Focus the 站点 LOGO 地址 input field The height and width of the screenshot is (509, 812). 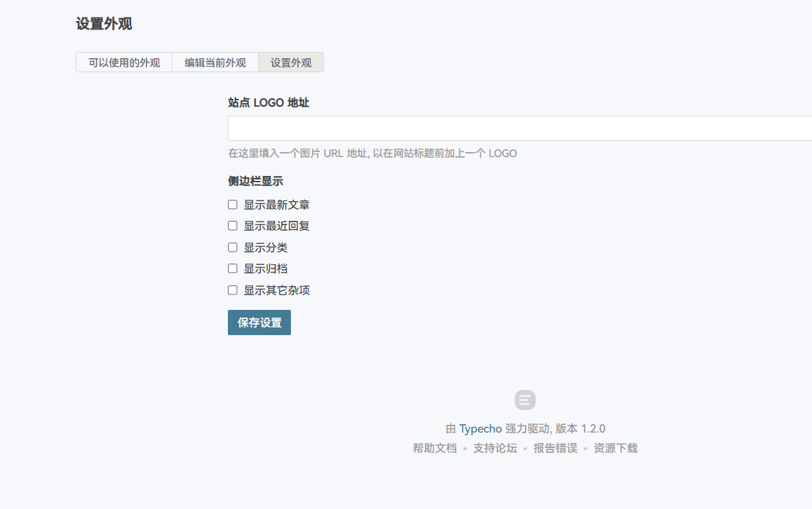[491, 128]
